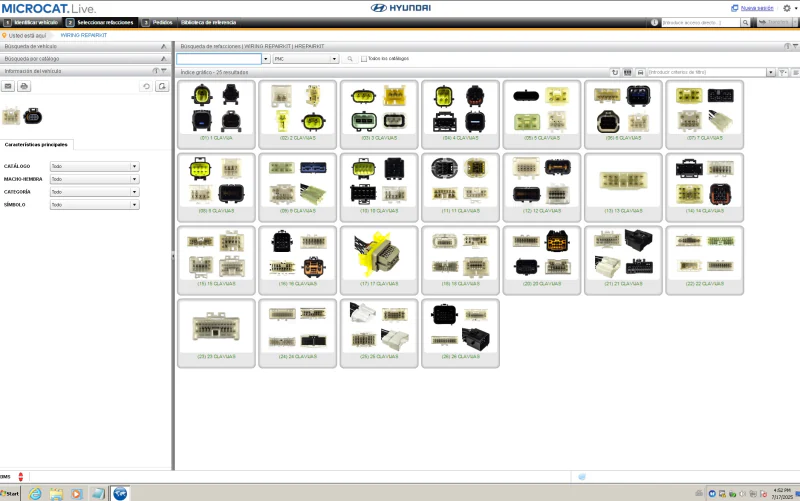Click the 'Nueva sesión' link

[x=756, y=8]
